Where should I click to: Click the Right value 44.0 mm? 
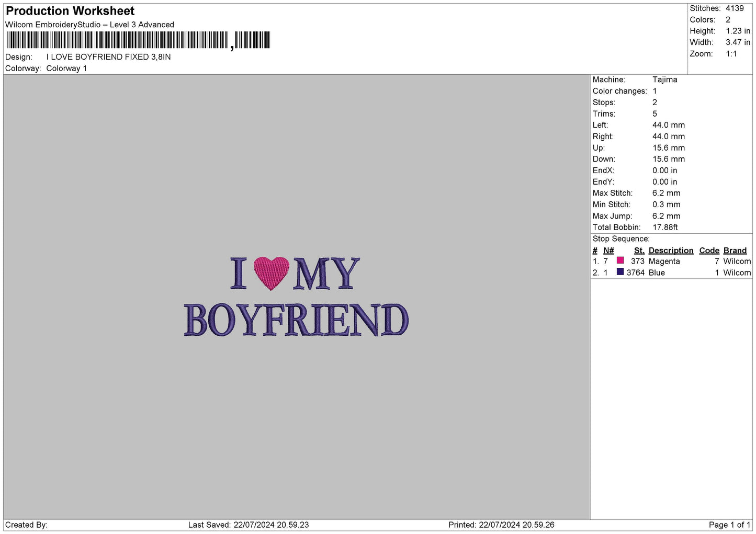click(669, 137)
